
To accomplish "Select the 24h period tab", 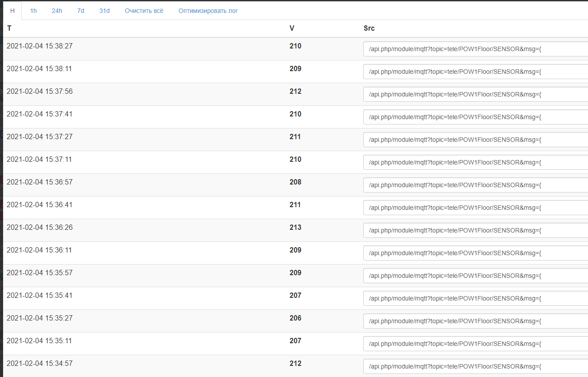I will [57, 11].
